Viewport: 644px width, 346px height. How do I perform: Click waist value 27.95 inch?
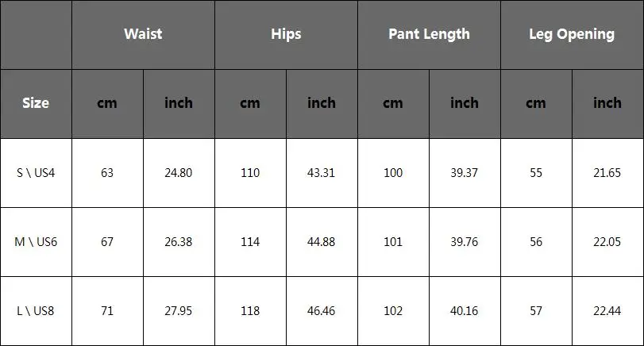[x=178, y=311]
